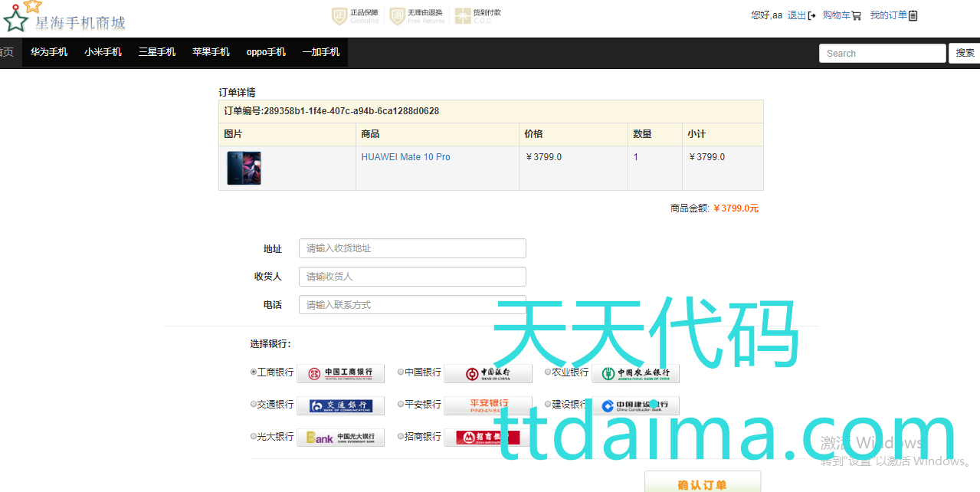Click the HUAWEI Mate 10 Pro product thumbnail

point(244,168)
